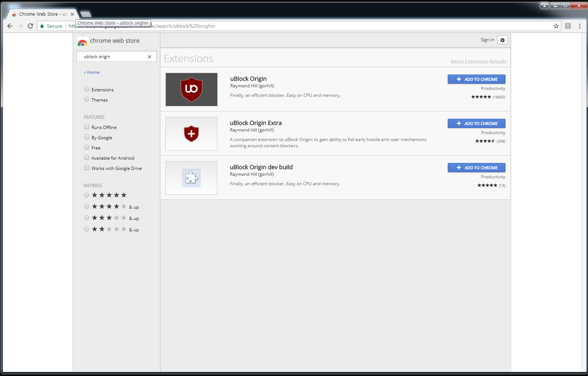Open the Chrome three-dot menu
Screen dimensions: 588x376
[x=580, y=26]
